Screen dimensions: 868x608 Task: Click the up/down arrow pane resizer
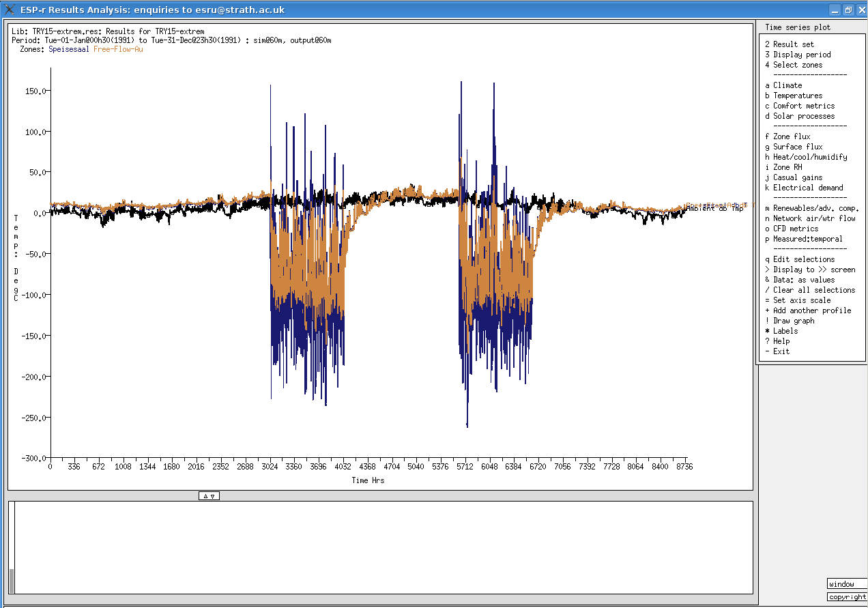click(209, 496)
